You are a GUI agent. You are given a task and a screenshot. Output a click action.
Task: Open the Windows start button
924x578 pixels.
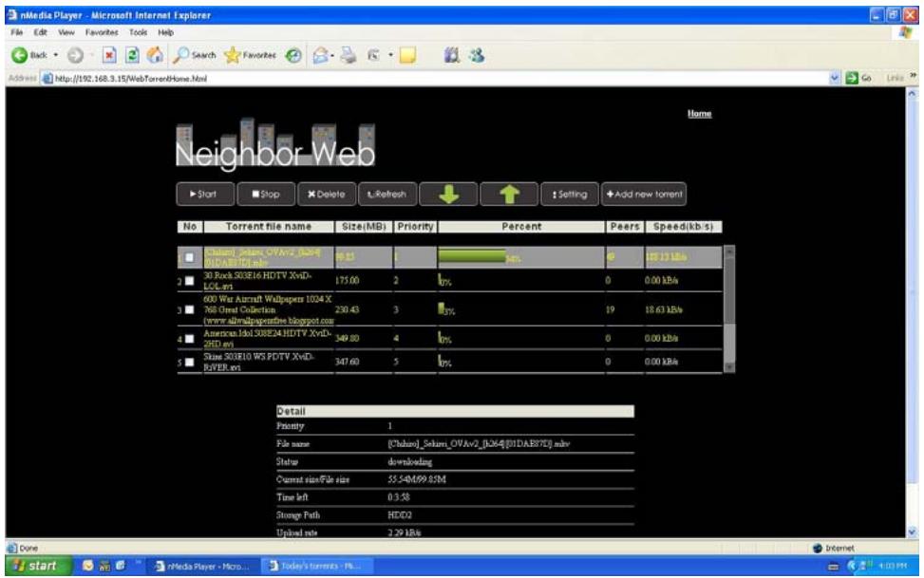(x=39, y=566)
